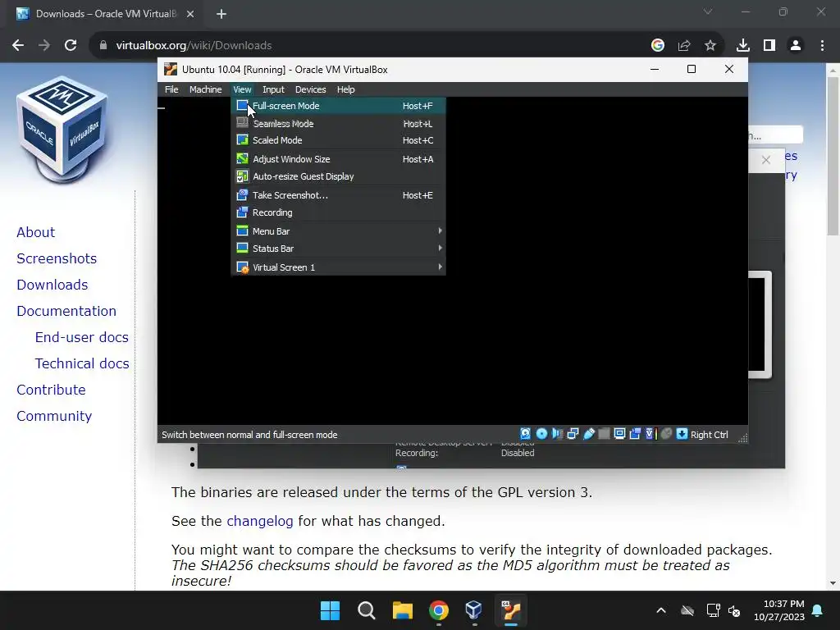Screen dimensions: 840x630
Task: Open Chrome three-dot menu
Action: pyautogui.click(x=822, y=46)
